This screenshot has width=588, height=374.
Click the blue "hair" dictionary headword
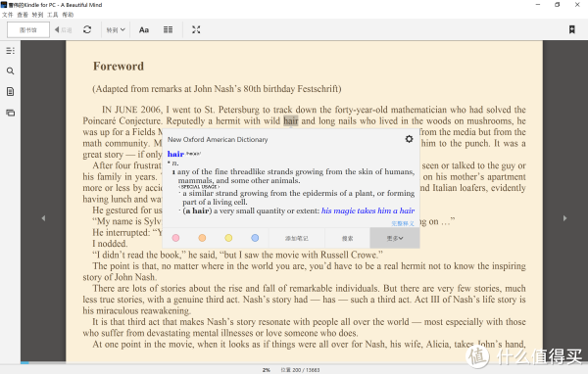[x=175, y=154]
